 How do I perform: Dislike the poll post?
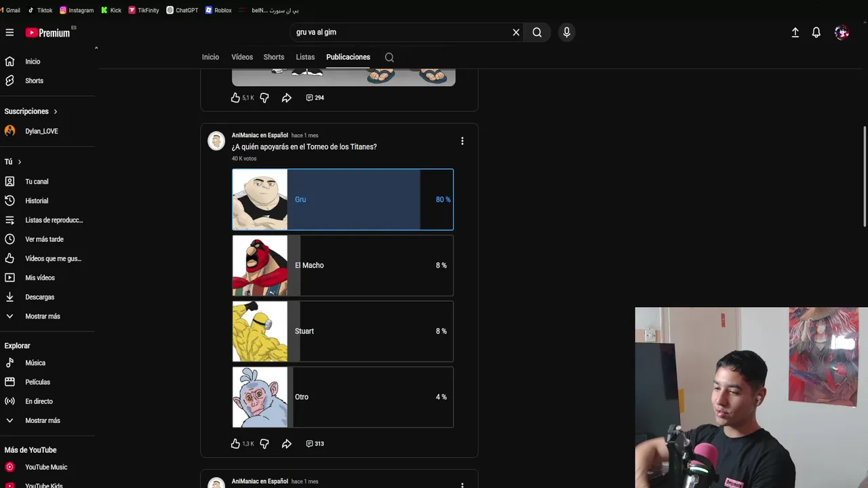[264, 444]
